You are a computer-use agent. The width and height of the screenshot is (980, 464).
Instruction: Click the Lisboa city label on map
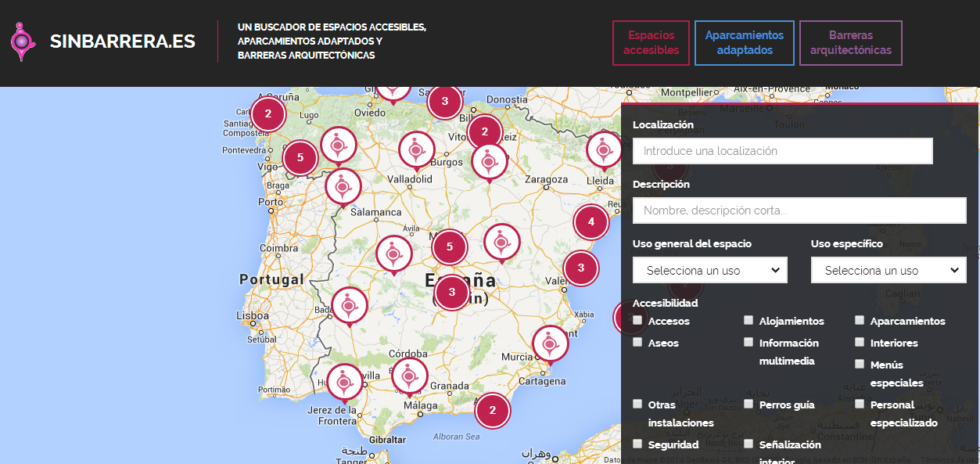point(253,316)
